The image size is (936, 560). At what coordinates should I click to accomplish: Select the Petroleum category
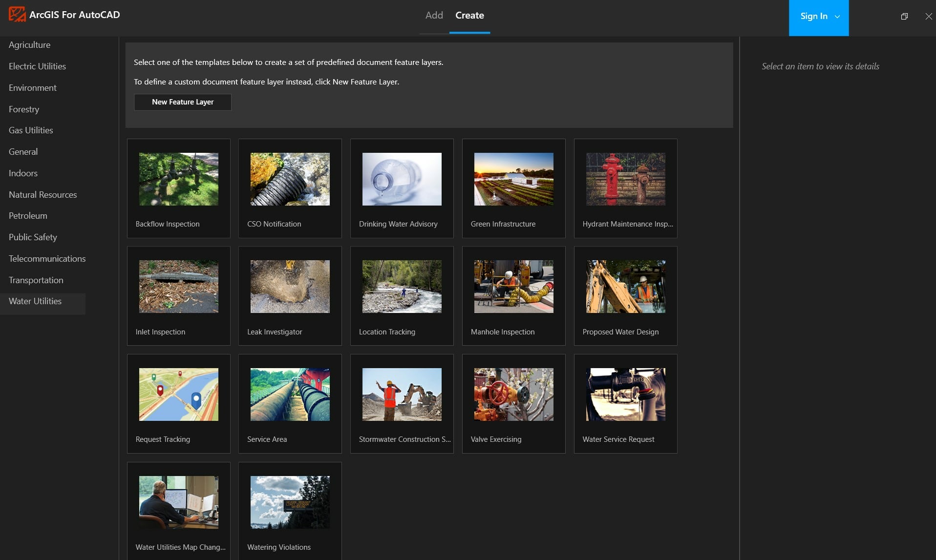tap(28, 216)
